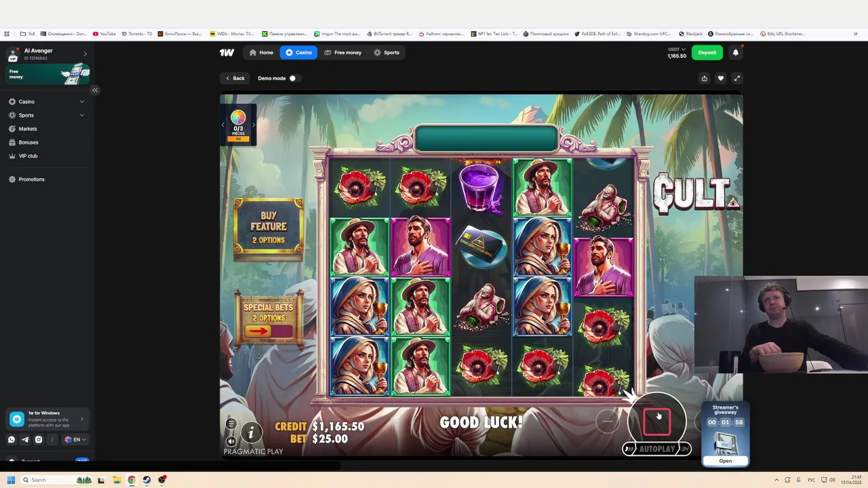This screenshot has height=488, width=868.
Task: Open the Sports tab
Action: [x=387, y=52]
